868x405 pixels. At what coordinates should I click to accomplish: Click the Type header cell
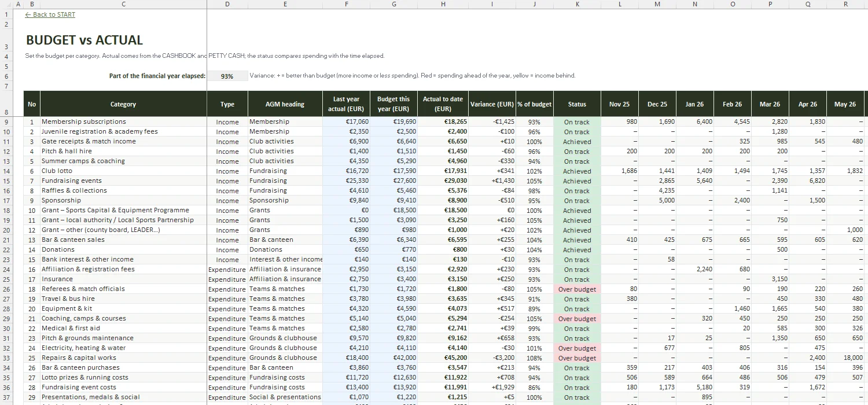coord(227,104)
